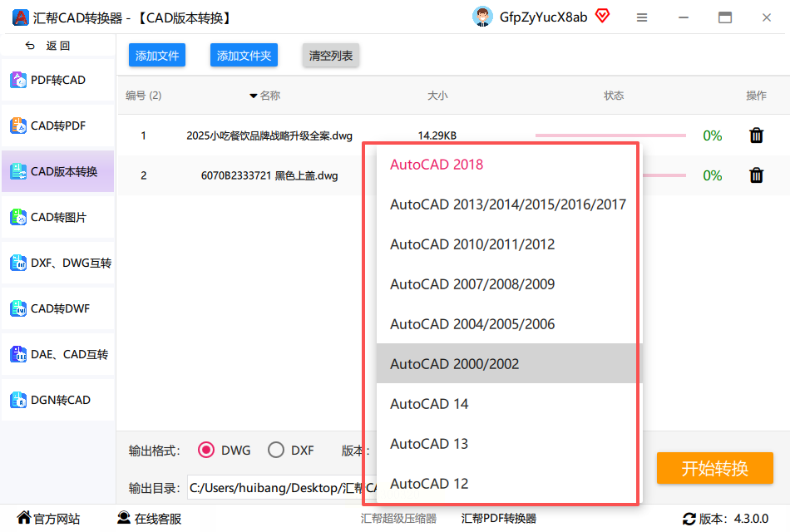The image size is (790, 532).
Task: Choose AutoCAD 2007/2008/2009 option
Action: coord(510,283)
